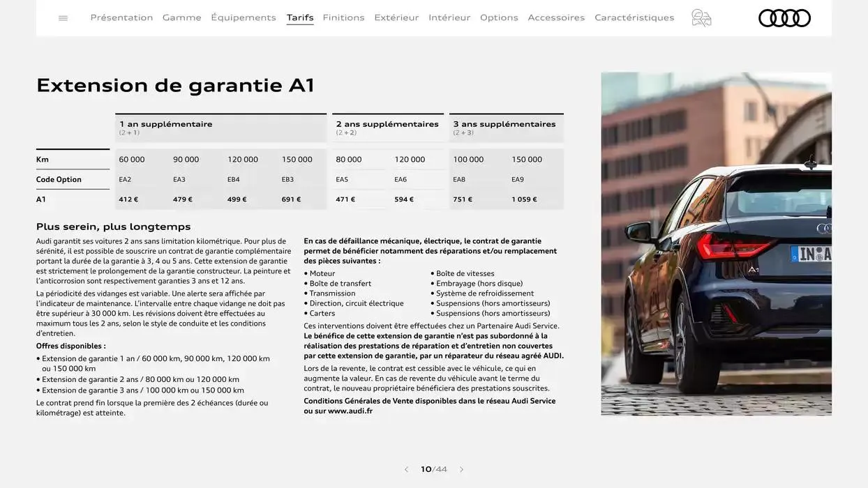This screenshot has height=488, width=868.
Task: Open the hamburger navigation menu
Action: (63, 17)
